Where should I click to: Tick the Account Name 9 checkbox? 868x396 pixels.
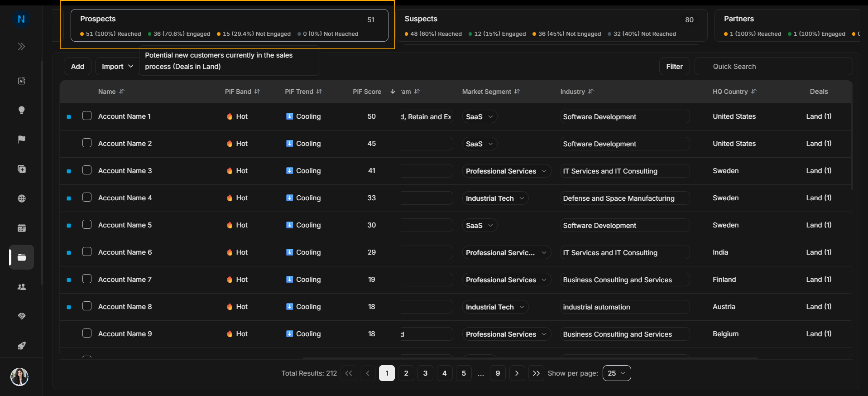click(87, 333)
